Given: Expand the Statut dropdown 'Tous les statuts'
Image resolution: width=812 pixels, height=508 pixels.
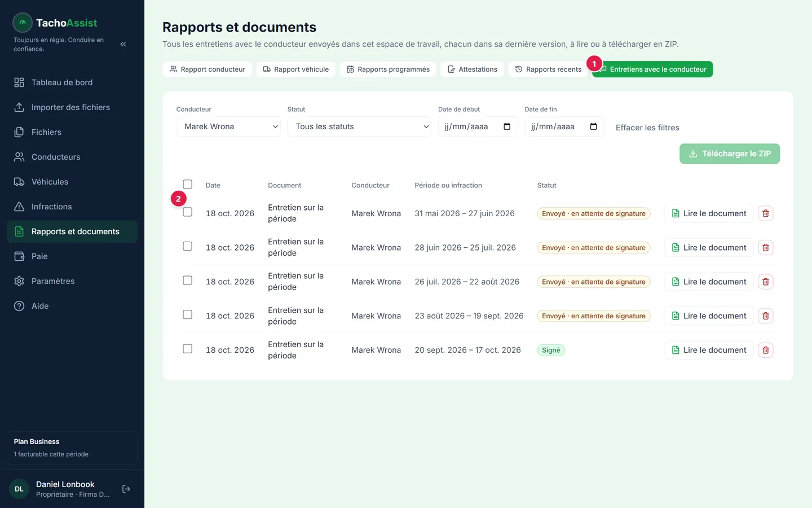Looking at the screenshot, I should point(359,126).
